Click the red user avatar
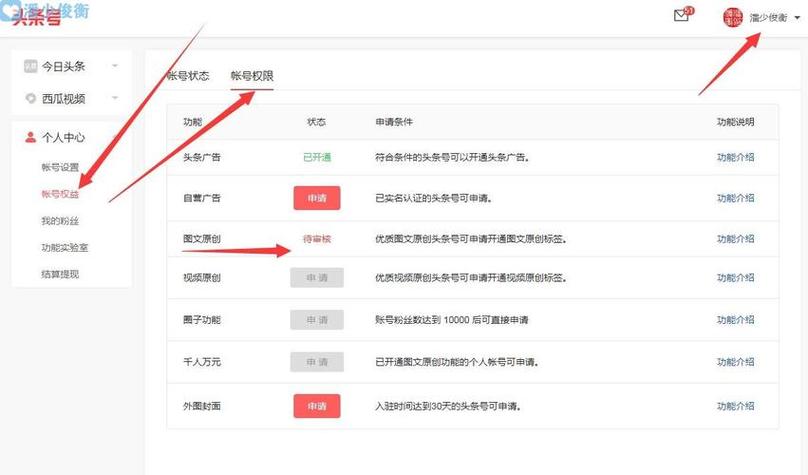 point(733,18)
